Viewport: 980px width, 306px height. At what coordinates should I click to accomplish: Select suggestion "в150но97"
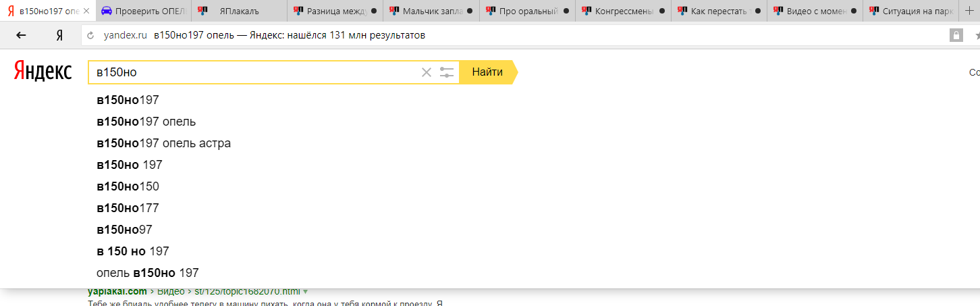124,230
